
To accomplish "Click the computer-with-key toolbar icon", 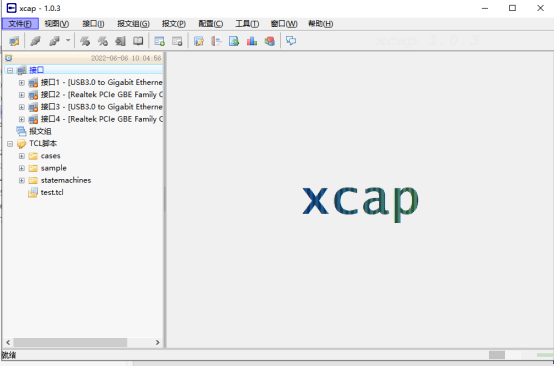I will click(14, 41).
